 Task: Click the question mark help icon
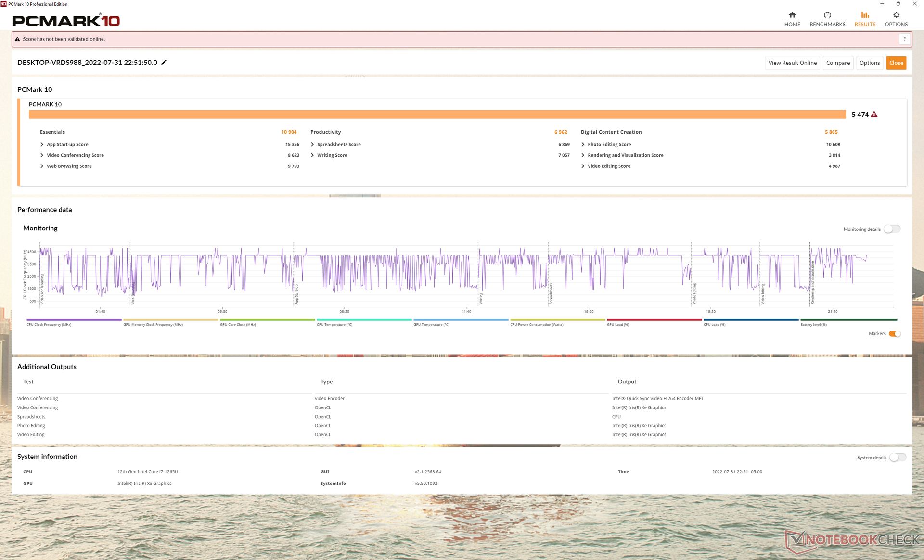point(905,39)
